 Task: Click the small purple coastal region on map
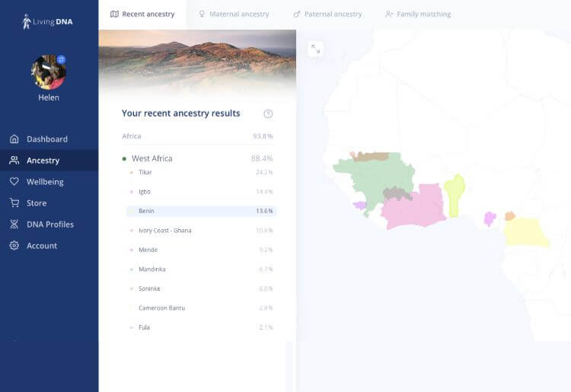click(x=360, y=206)
